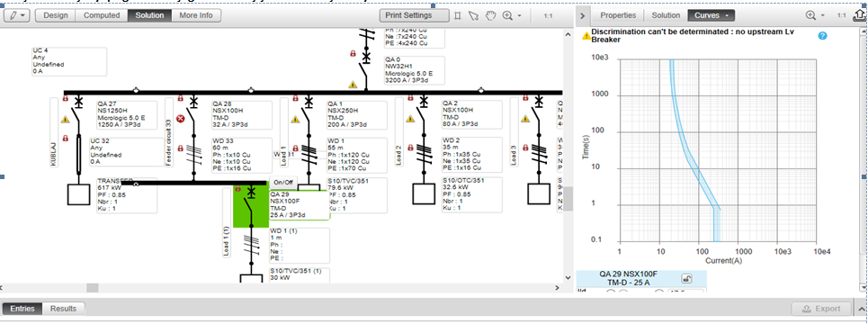Select the S10/OTC/351 load label
Viewport: 868px width, 324px height.
[471, 194]
